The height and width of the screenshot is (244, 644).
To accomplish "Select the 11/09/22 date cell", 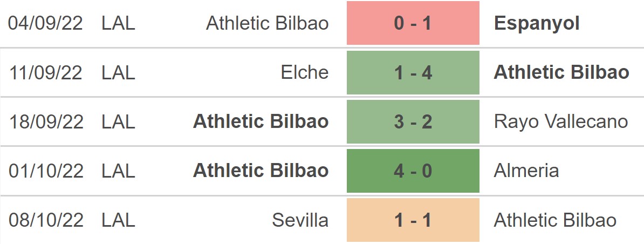I will (x=46, y=72).
